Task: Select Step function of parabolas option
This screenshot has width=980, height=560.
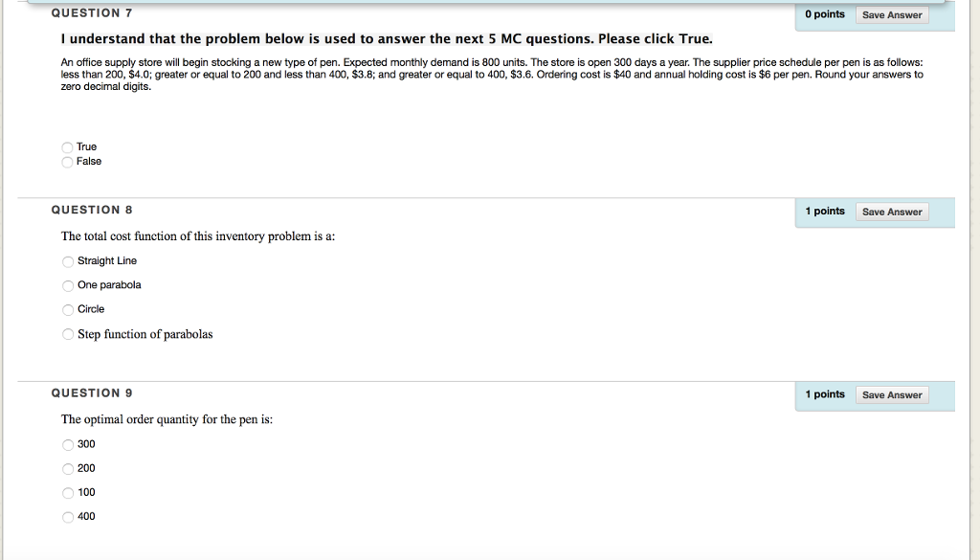Action: tap(68, 334)
